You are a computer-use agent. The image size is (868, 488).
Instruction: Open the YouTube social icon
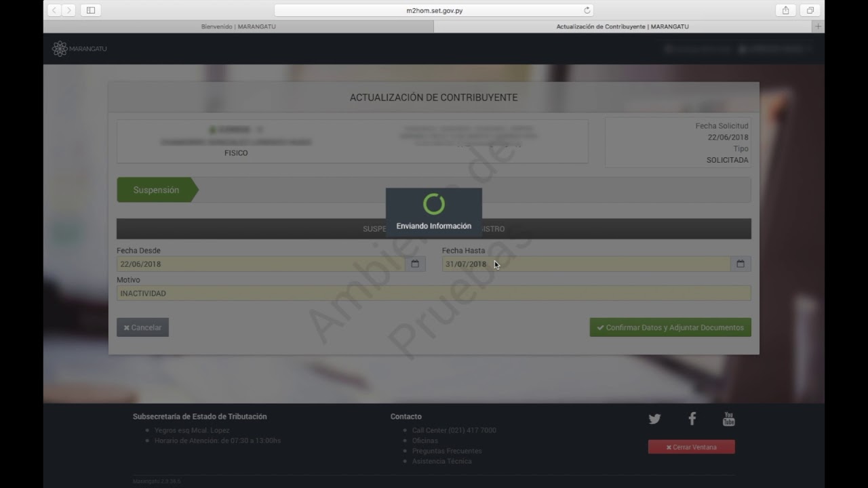tap(728, 419)
